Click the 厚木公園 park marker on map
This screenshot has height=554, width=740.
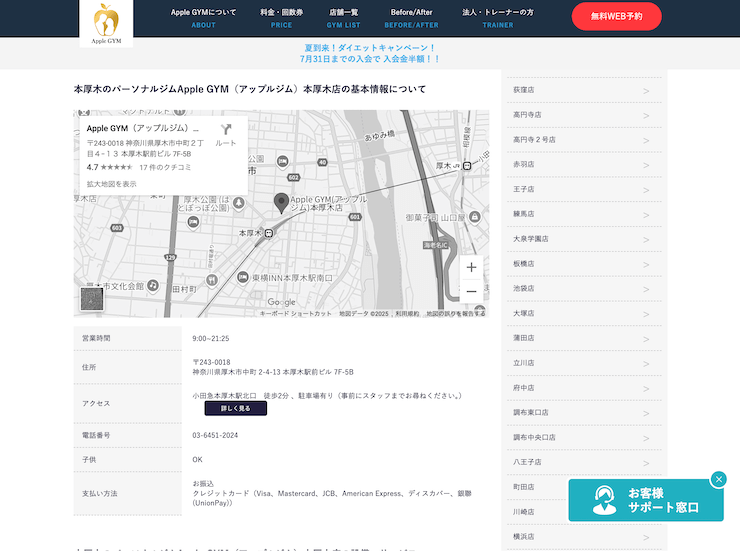coord(239,203)
